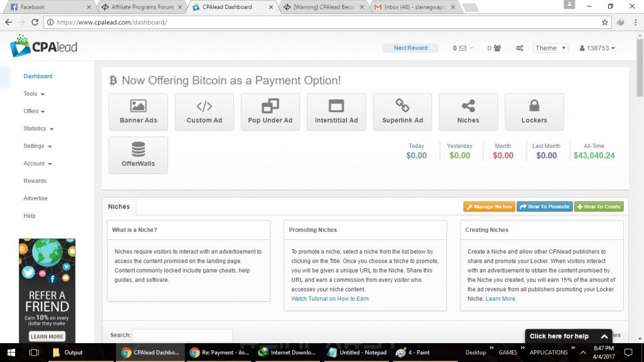
Task: Click the Next Reward progress pill
Action: point(410,48)
